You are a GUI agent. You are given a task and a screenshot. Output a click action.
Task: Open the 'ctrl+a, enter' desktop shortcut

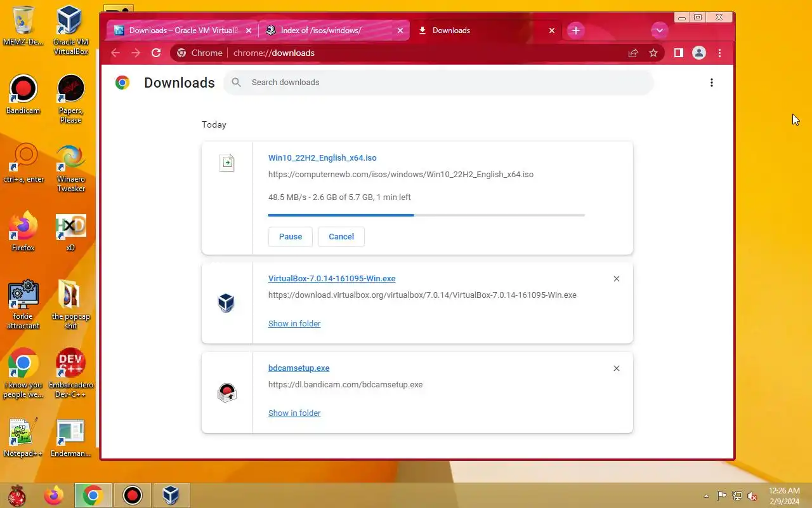click(23, 163)
